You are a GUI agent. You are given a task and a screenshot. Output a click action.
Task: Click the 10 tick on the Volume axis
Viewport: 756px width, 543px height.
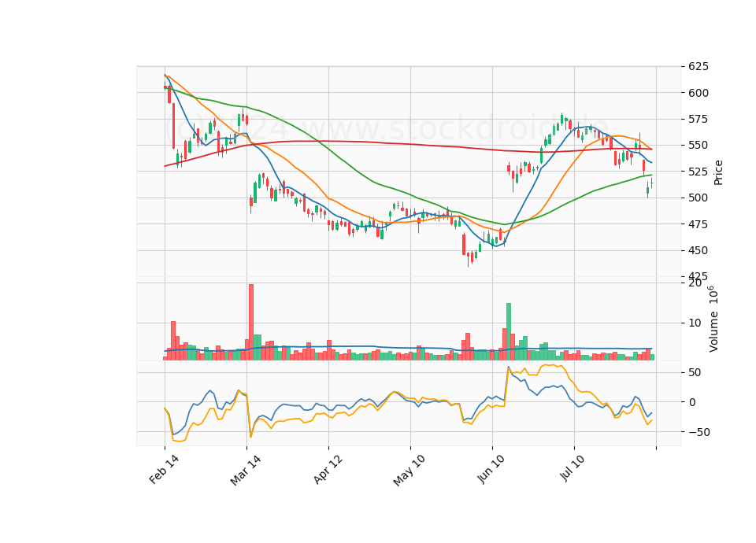[x=695, y=323]
